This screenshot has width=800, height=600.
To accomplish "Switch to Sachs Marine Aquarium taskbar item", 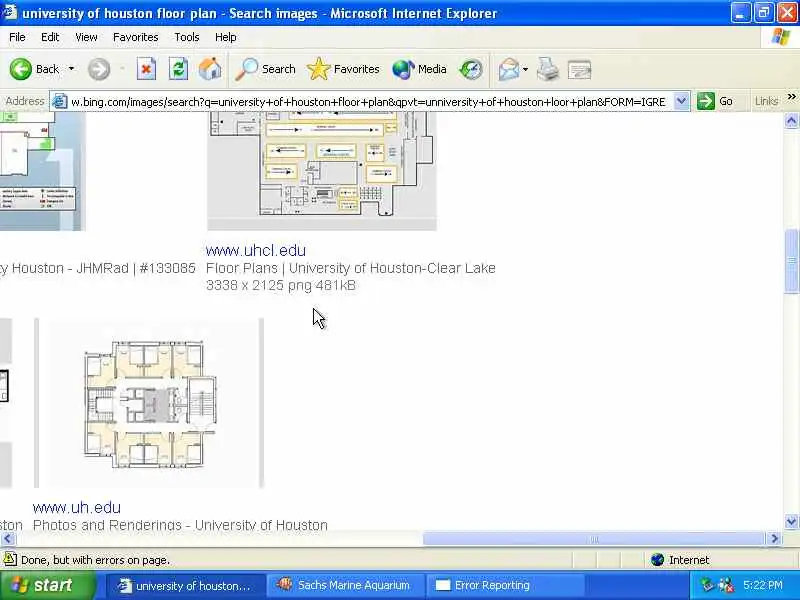I will coord(345,585).
